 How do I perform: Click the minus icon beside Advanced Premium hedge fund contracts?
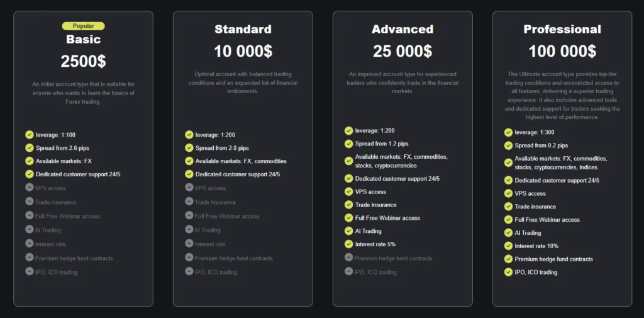coord(349,258)
